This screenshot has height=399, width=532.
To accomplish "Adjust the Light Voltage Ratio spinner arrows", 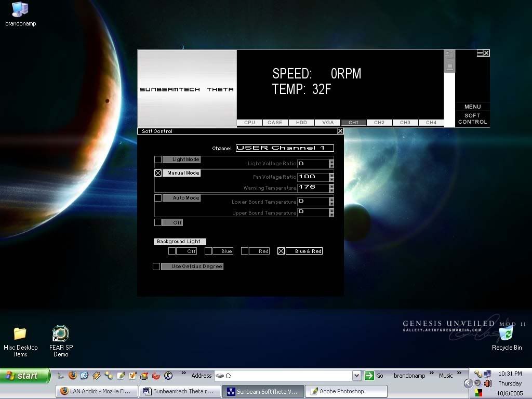I will click(331, 164).
